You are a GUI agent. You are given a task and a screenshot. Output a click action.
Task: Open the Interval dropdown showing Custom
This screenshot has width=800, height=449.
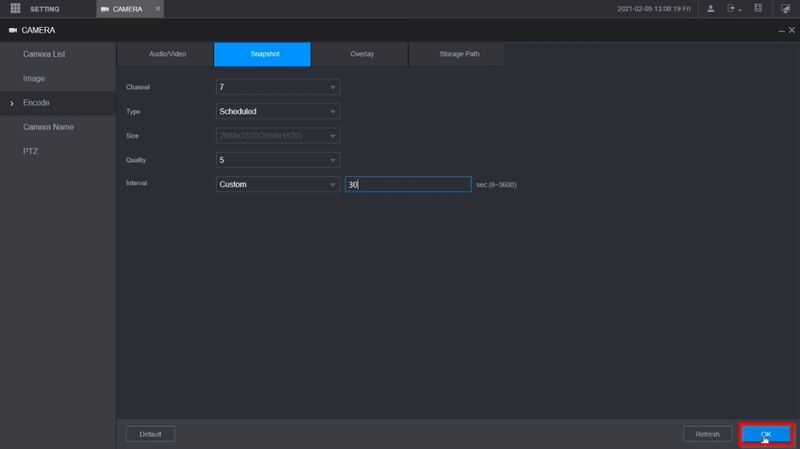coord(278,184)
